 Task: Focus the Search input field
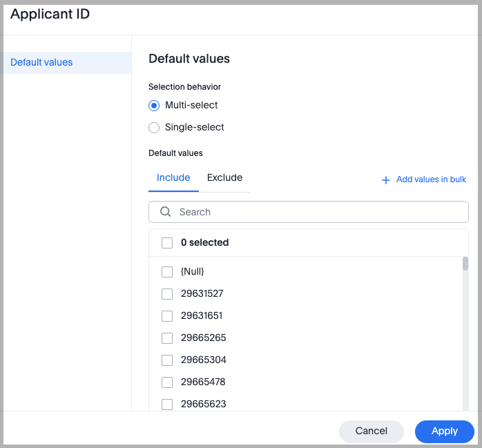click(x=318, y=212)
